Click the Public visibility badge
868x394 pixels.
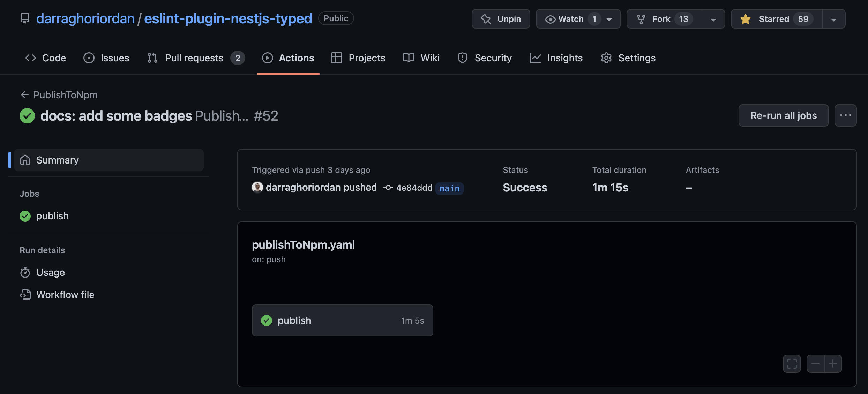[x=336, y=18]
